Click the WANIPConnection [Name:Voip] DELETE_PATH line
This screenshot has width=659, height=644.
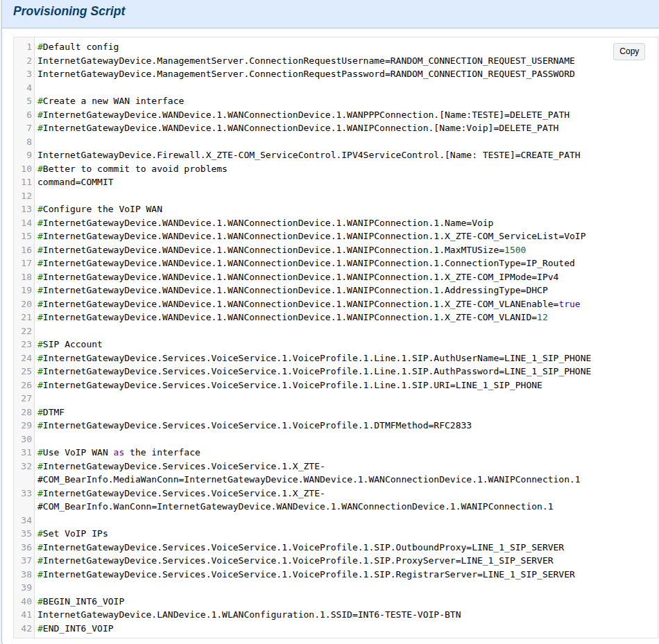(298, 128)
